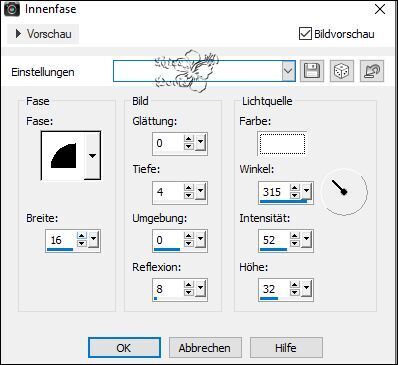The image size is (398, 365).
Task: Close the Innenfase dialog
Action: (x=380, y=9)
